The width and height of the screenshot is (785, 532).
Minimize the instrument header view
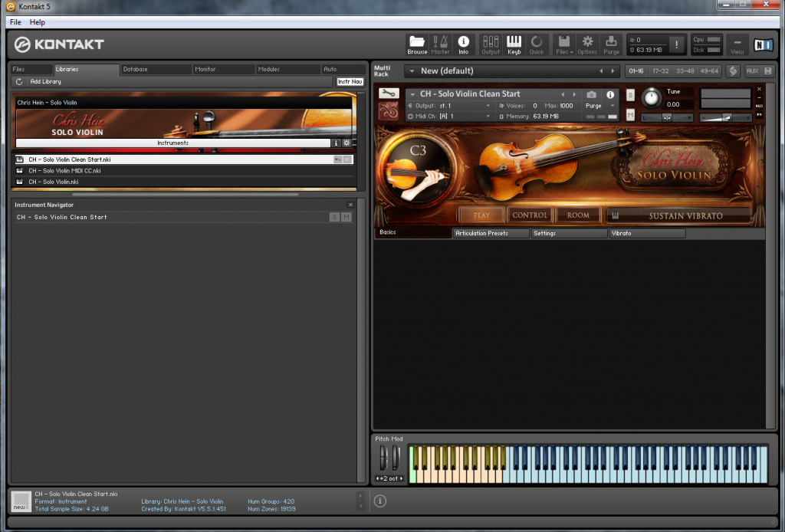coord(759,97)
